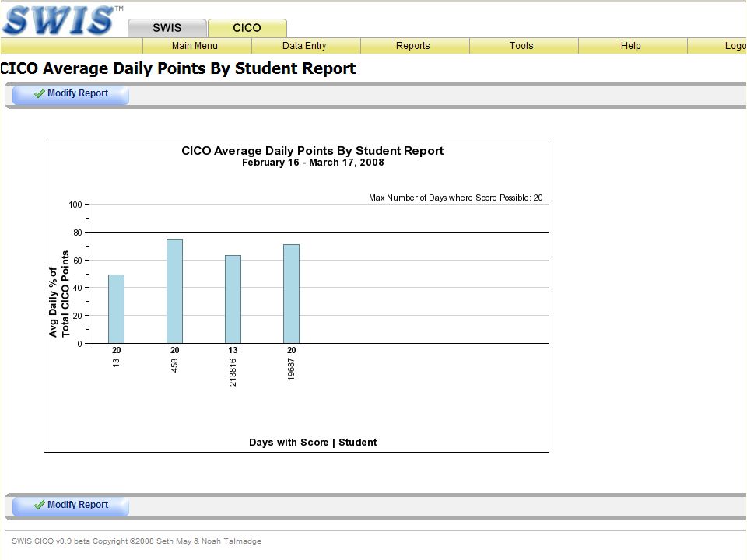This screenshot has height=560, width=747.
Task: Click the top Modify Report button
Action: point(71,94)
